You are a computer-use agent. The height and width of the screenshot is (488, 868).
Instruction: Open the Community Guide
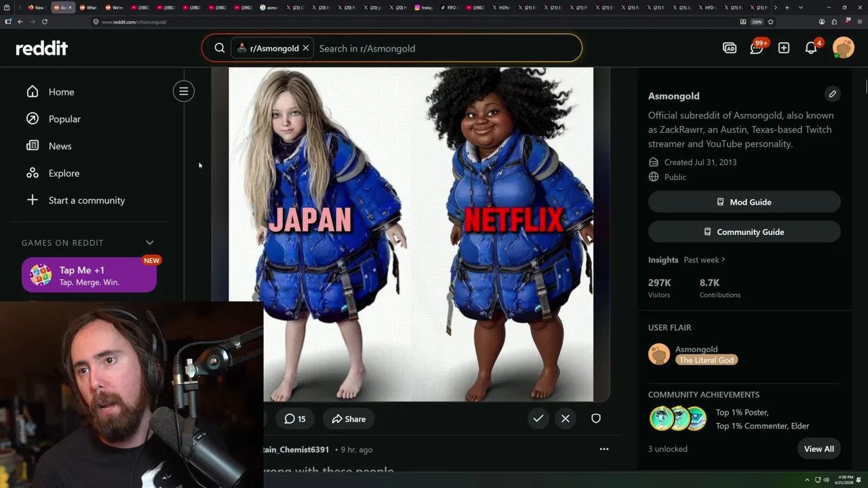click(744, 232)
